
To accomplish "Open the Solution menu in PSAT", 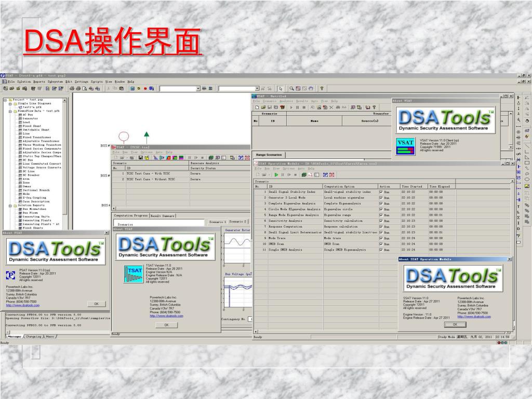I will 24,82.
